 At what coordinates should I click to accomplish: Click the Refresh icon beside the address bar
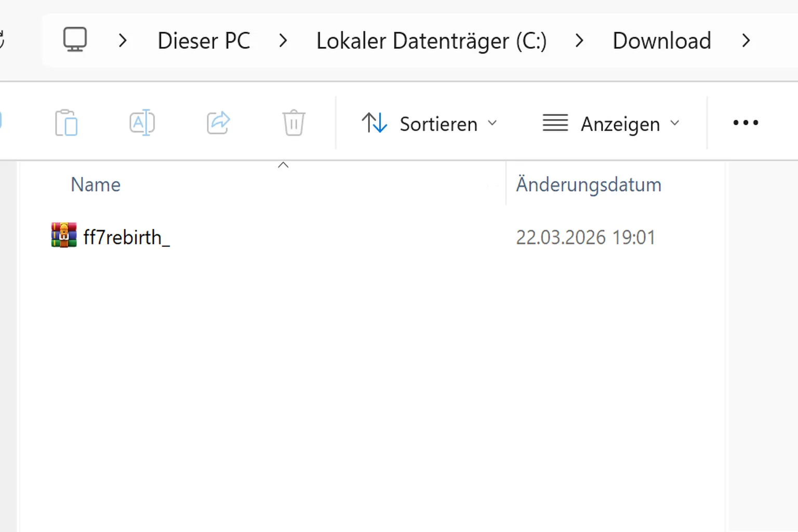click(2, 40)
